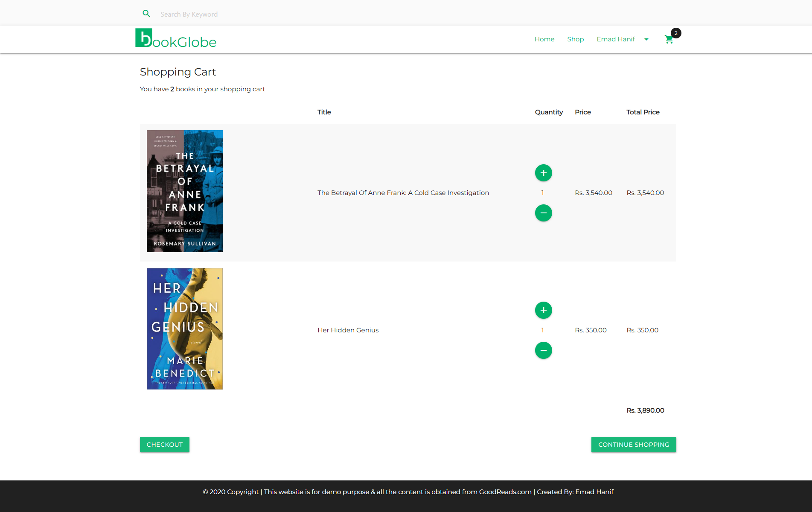
Task: Open the shopping cart icon
Action: [669, 40]
